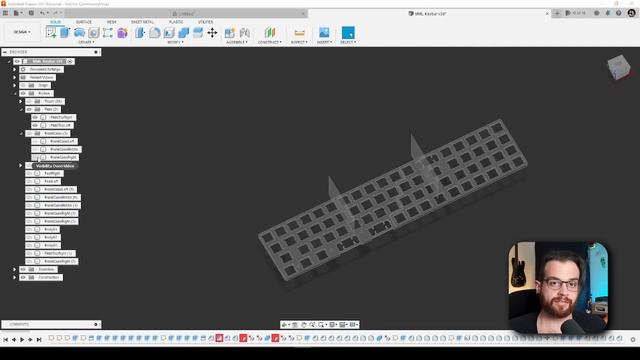This screenshot has width=640, height=360.
Task: Open the timeline settings gear
Action: pyautogui.click(x=633, y=339)
